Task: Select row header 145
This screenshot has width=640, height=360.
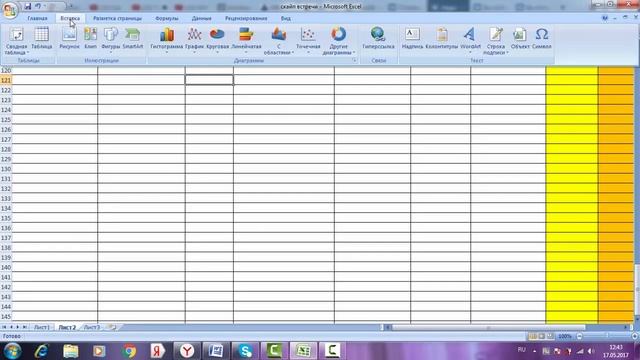Action: (x=6, y=317)
